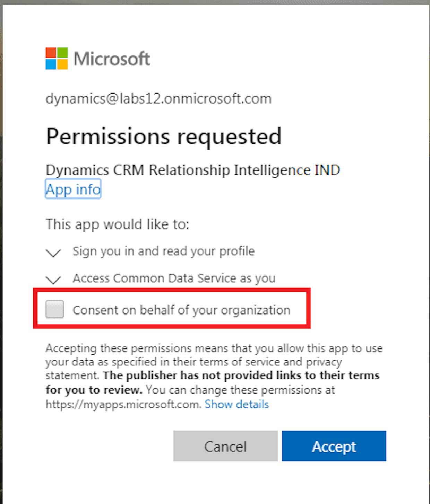Click the 'You can change these permissions at' text
The height and width of the screenshot is (504, 430).
click(240, 390)
